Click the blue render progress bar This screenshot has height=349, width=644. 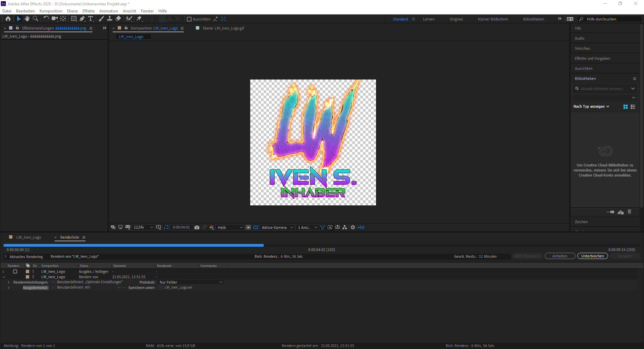pos(133,245)
